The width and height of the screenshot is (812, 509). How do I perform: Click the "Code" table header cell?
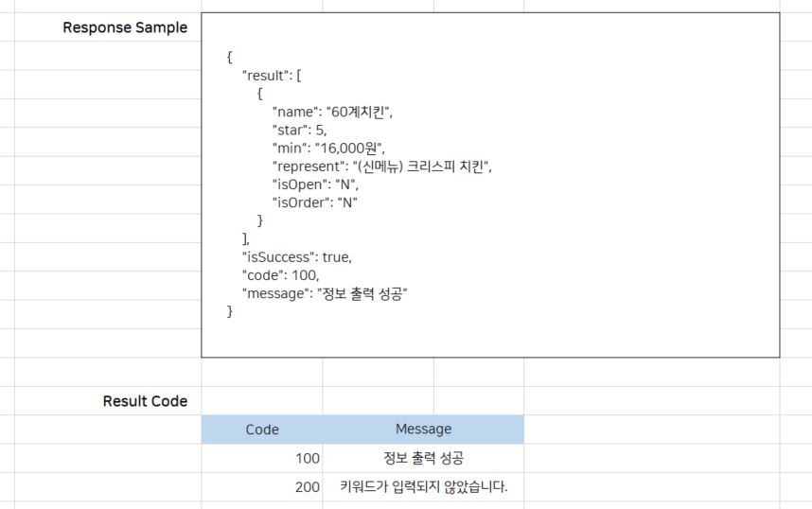(262, 430)
